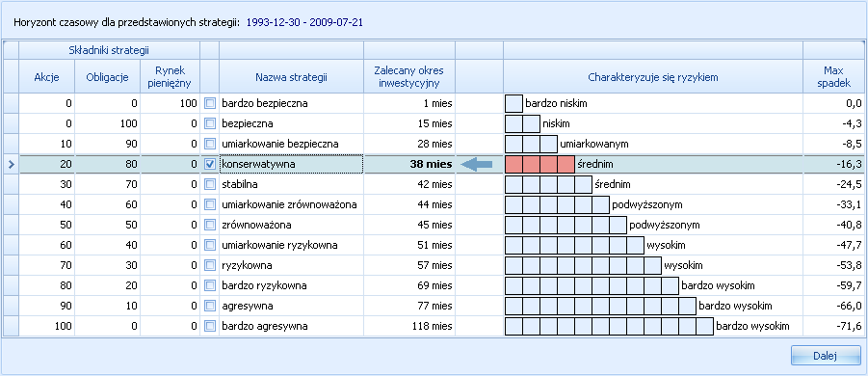The image size is (868, 376).
Task: Click the risk bar labeled bardzo niskim
Action: pos(513,103)
